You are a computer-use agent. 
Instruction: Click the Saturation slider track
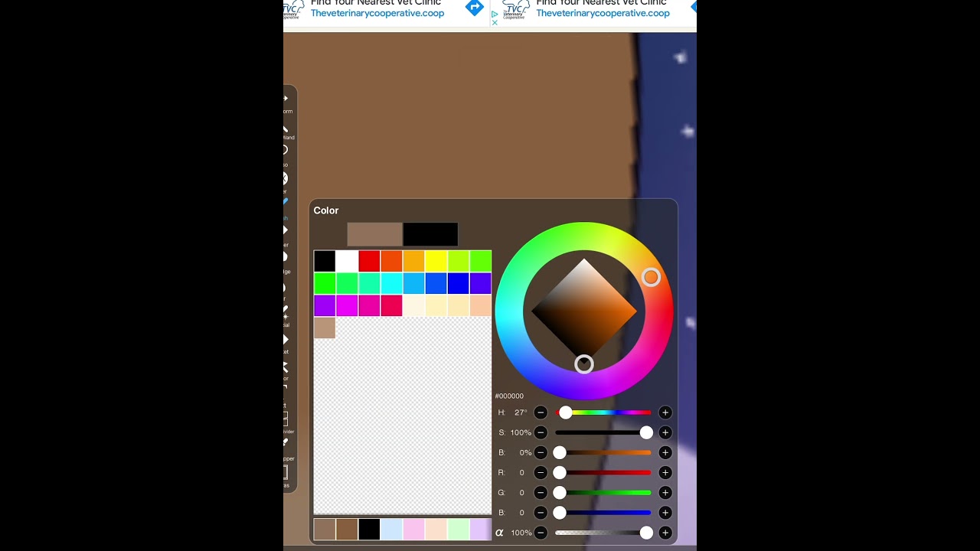pos(603,432)
